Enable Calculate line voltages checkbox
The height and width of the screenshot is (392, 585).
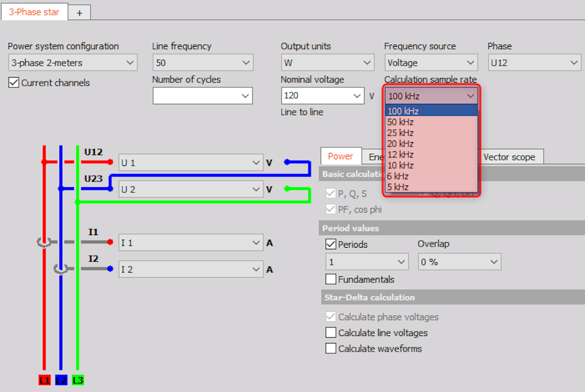331,333
